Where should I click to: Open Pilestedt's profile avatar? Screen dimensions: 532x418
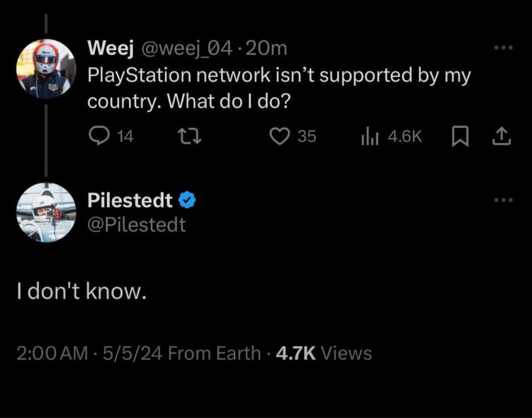click(46, 212)
